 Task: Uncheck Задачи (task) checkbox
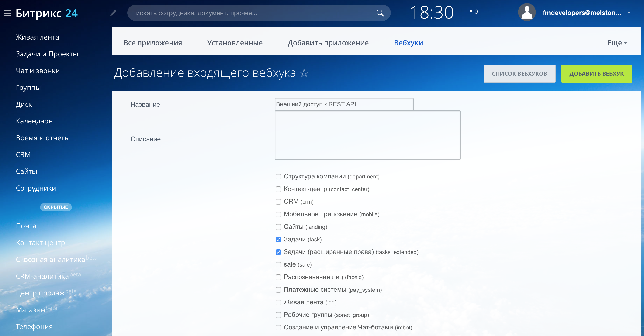278,240
